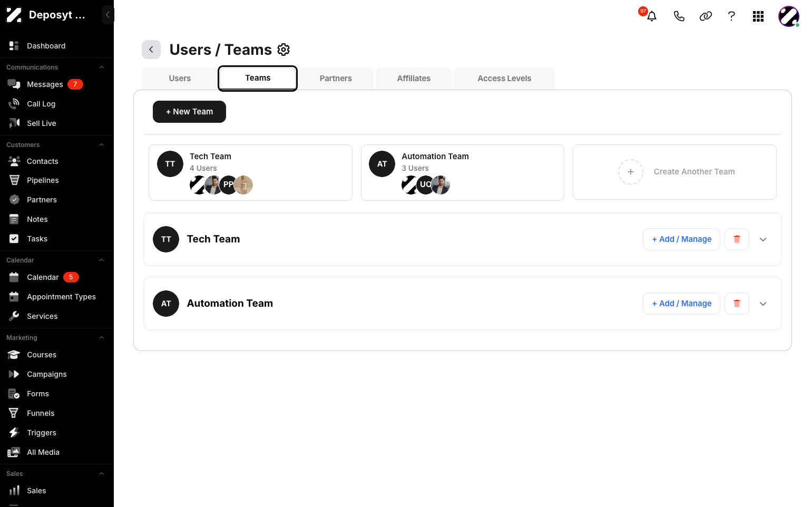Collapse the Calendar sidebar section
Viewport: 812px width, 507px height.
(x=102, y=260)
